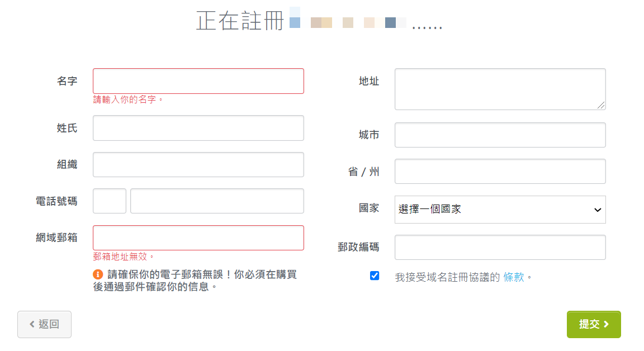Open the 選擇一個國家 country dropdown

coord(500,210)
